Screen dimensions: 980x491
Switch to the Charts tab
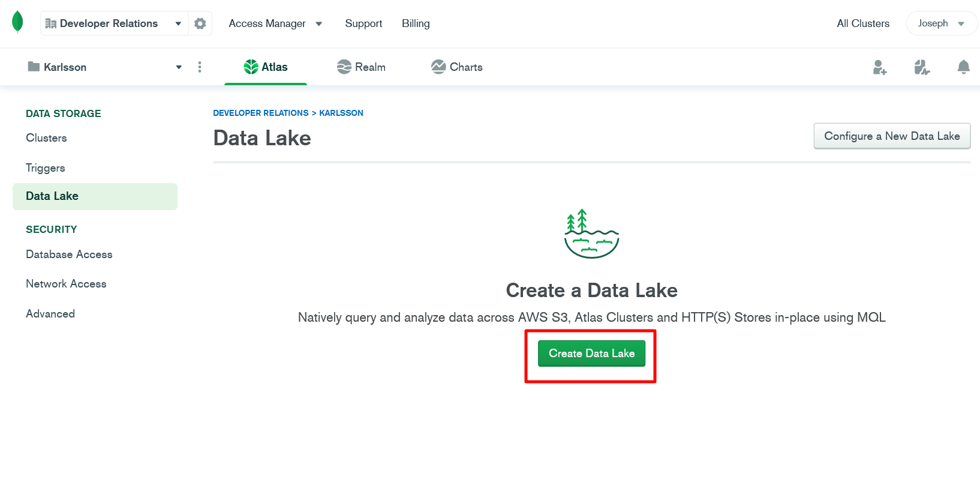(457, 67)
